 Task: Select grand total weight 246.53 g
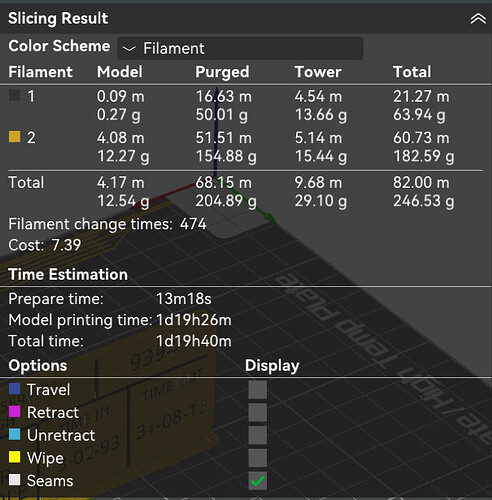tap(423, 201)
